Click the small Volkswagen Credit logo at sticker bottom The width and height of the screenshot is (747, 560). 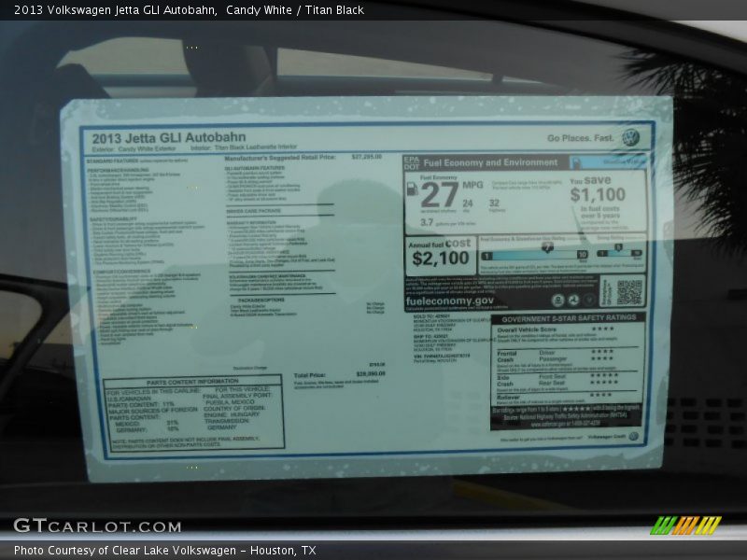tap(633, 436)
